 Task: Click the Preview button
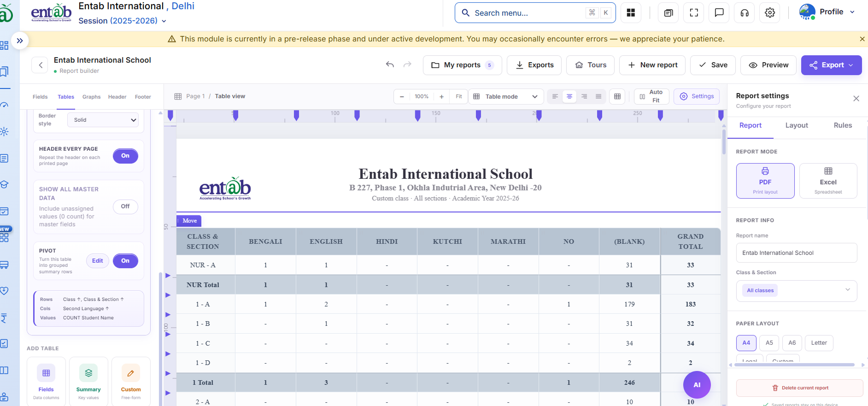[x=768, y=65]
